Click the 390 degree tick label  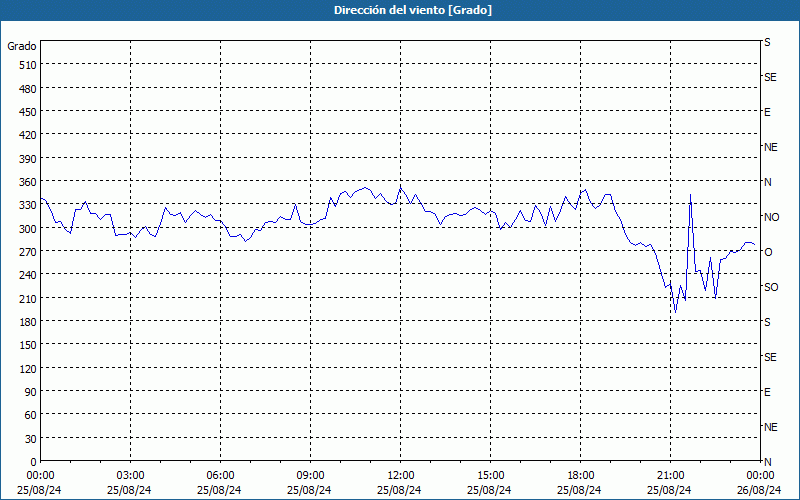[28, 159]
